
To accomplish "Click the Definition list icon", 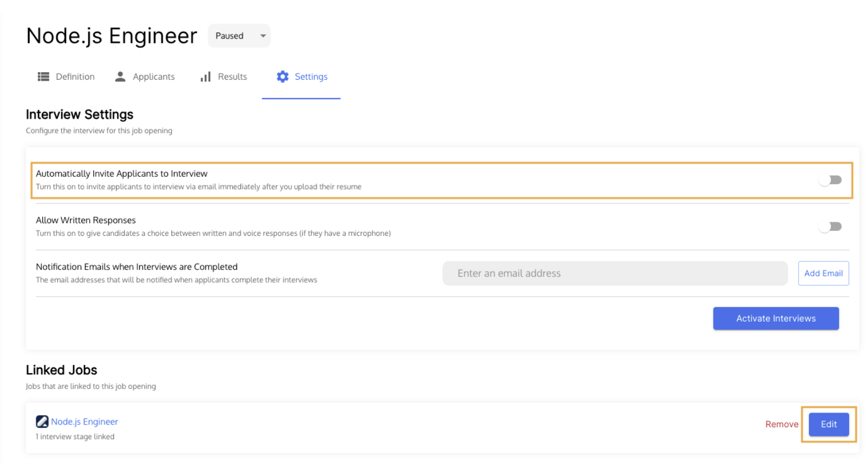I will (43, 76).
